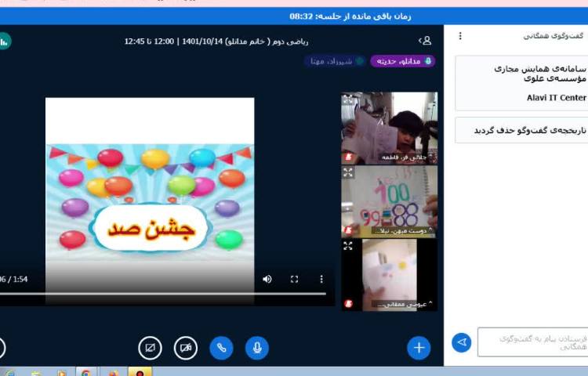Open Chrome from the Windows taskbar

(86, 372)
